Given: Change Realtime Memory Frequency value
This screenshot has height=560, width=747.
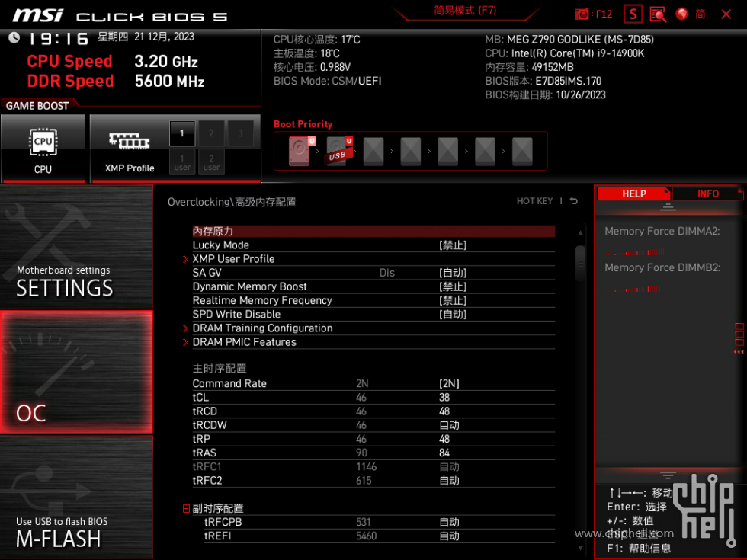Looking at the screenshot, I should [x=453, y=300].
